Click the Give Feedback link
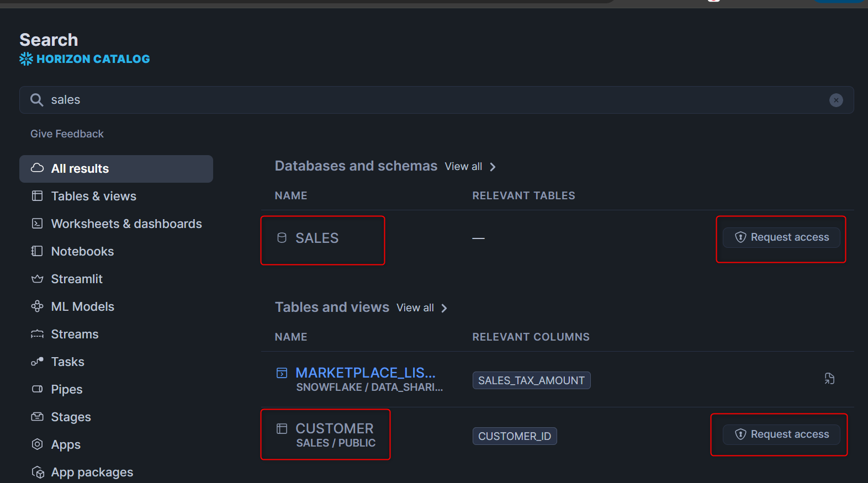This screenshot has width=868, height=483. pyautogui.click(x=67, y=134)
